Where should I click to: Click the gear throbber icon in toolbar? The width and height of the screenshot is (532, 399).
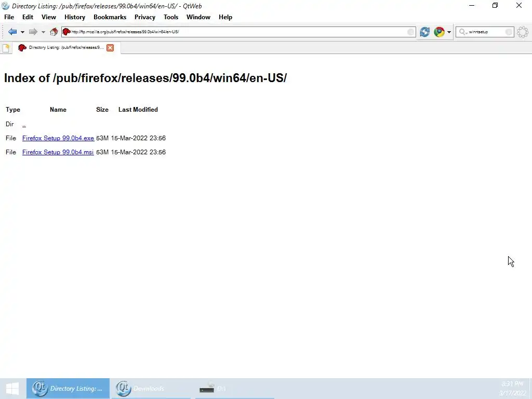click(x=523, y=32)
